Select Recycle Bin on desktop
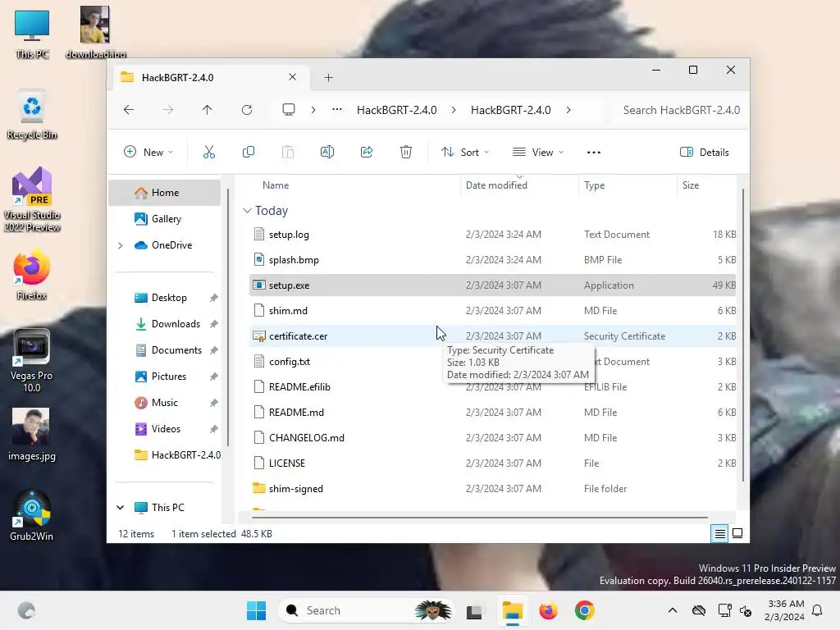840x630 pixels. click(32, 115)
